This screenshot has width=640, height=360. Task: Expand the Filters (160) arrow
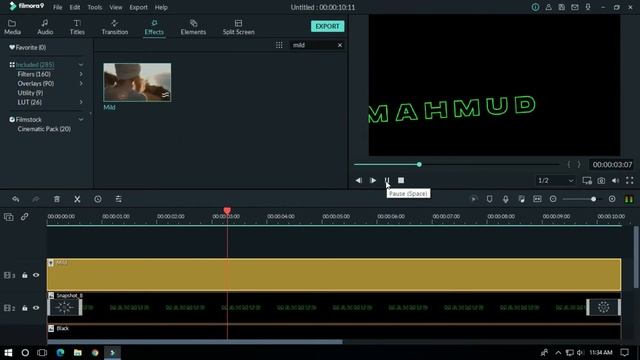81,74
